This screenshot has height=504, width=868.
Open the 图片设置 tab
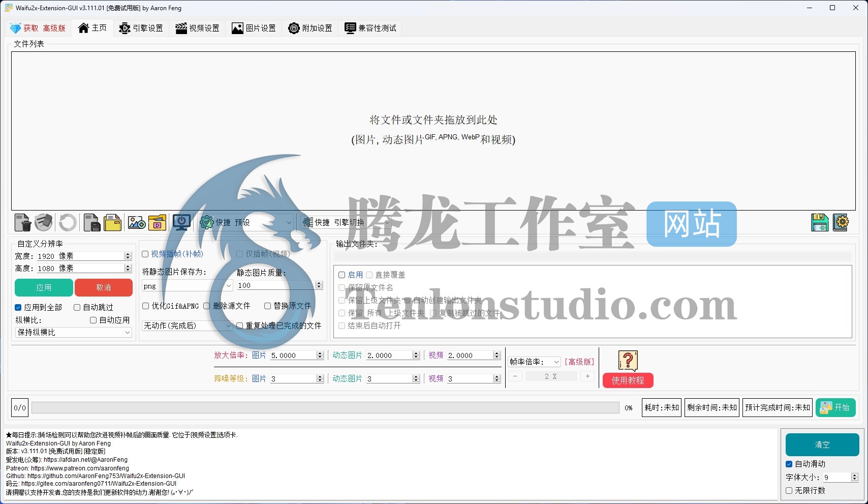(x=254, y=28)
